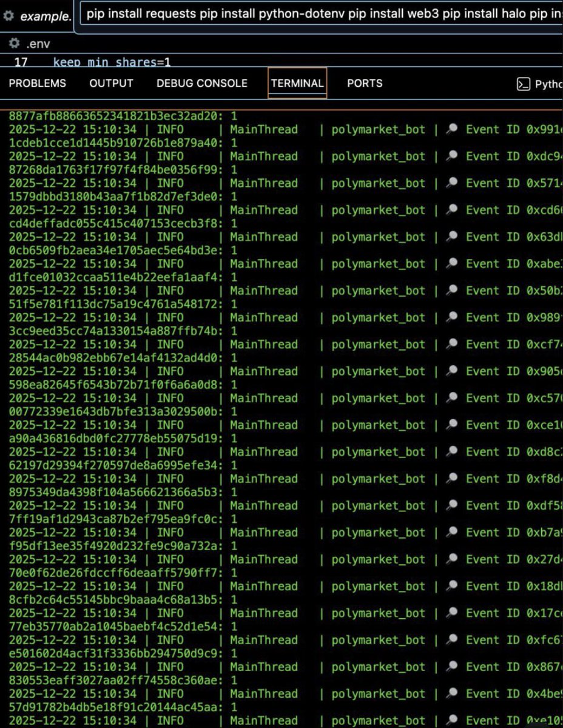Click terminal line 28544ac0b982ebb67e14af4132ad4d0: 1
Image resolution: width=563 pixels, height=728 pixels.
123,358
